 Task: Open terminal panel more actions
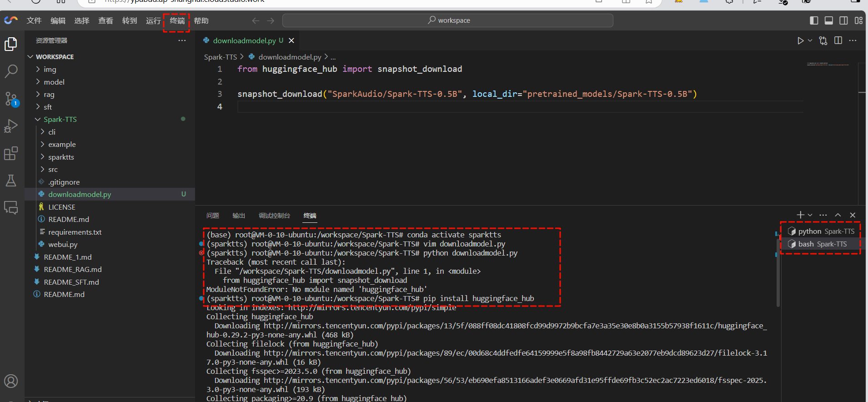823,215
